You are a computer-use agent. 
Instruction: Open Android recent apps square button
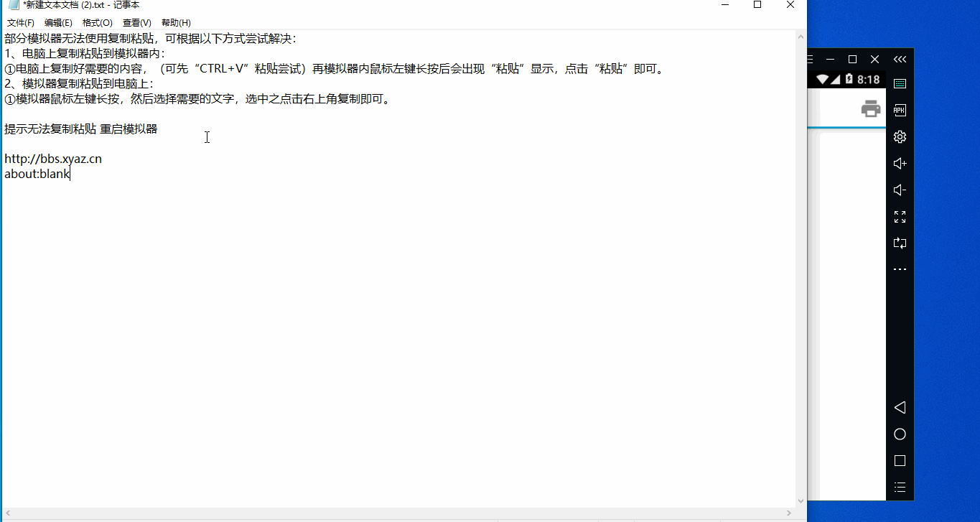point(900,461)
